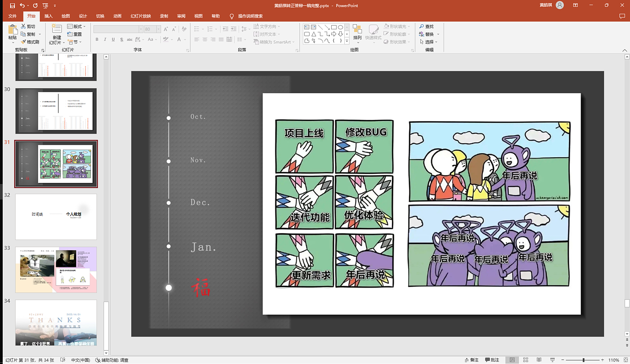Screen dimensions: 630x364
Task: Click the New Slide (新建幻灯片) icon
Action: 56,30
